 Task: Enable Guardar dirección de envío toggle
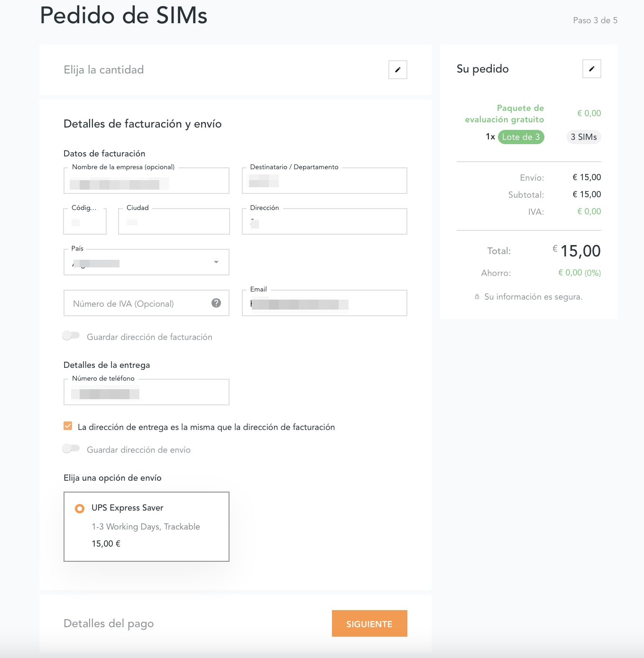coord(71,448)
